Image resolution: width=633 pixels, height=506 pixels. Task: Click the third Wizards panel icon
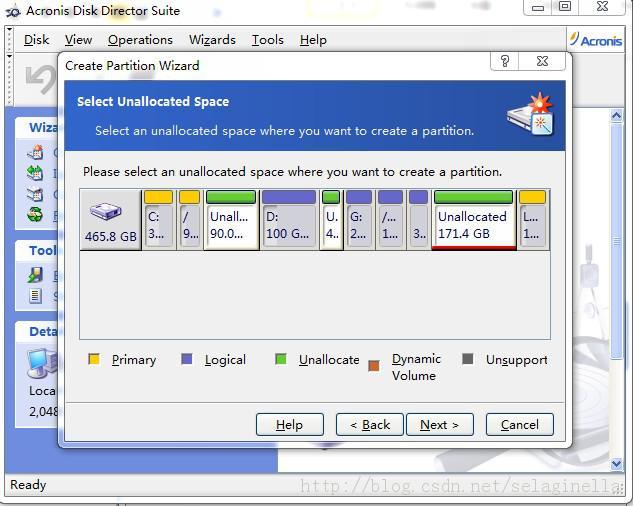[x=35, y=194]
